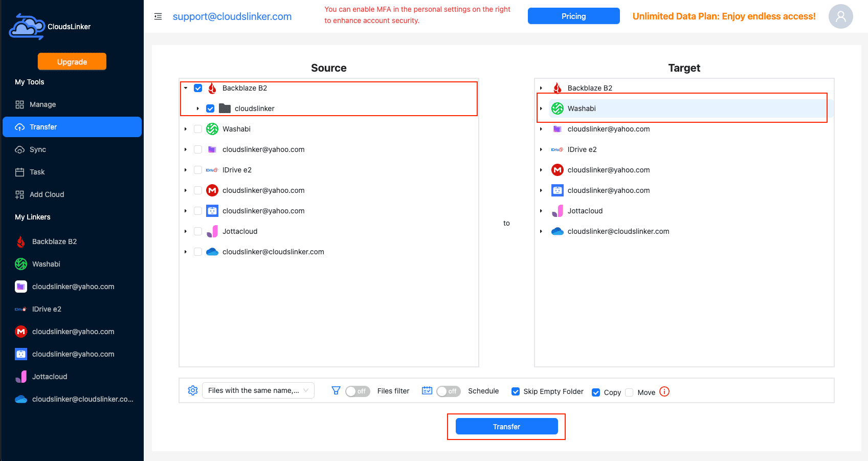Viewport: 868px width, 461px height.
Task: Open Manage in the sidebar
Action: coord(72,104)
